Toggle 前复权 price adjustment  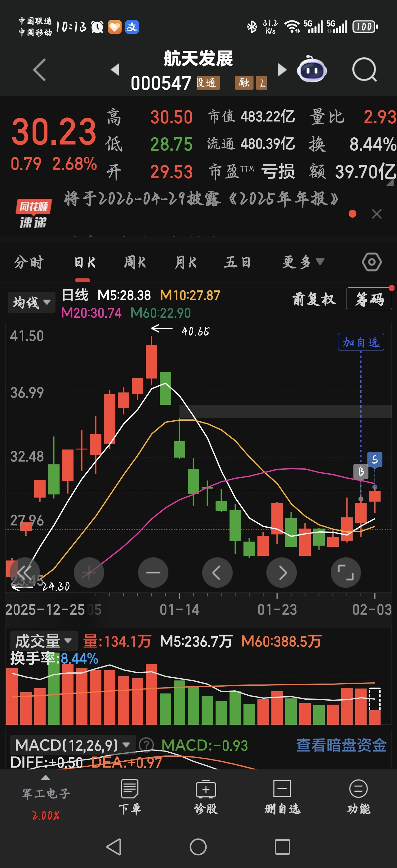point(314,299)
